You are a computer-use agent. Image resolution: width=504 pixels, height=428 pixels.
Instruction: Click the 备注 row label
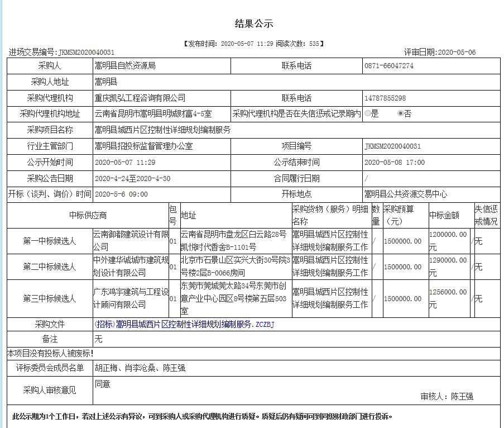click(x=50, y=339)
